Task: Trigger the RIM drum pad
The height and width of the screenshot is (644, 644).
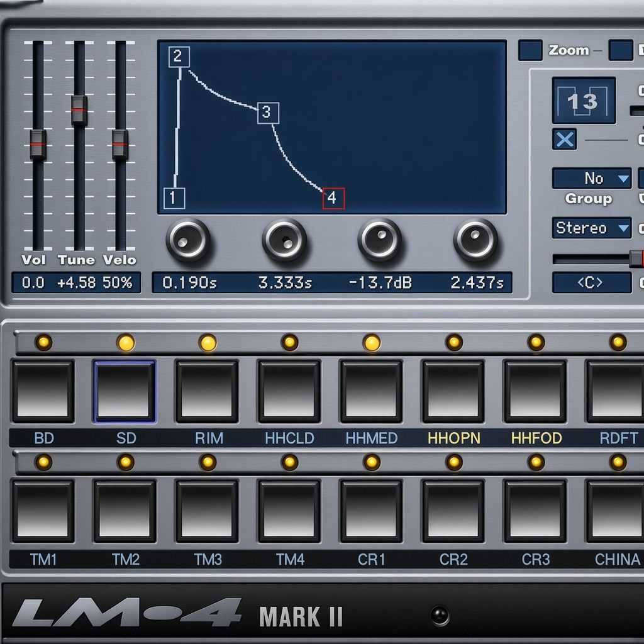Action: [x=207, y=391]
